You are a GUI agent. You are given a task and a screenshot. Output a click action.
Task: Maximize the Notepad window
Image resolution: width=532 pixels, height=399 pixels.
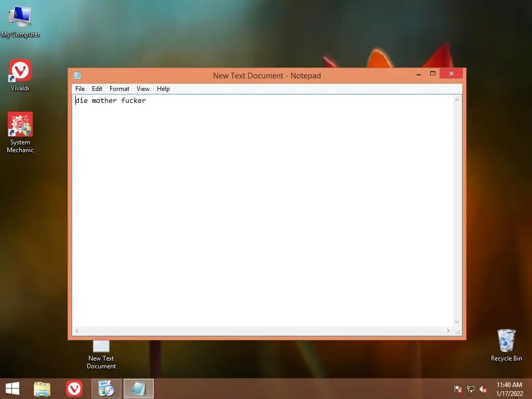click(x=433, y=74)
